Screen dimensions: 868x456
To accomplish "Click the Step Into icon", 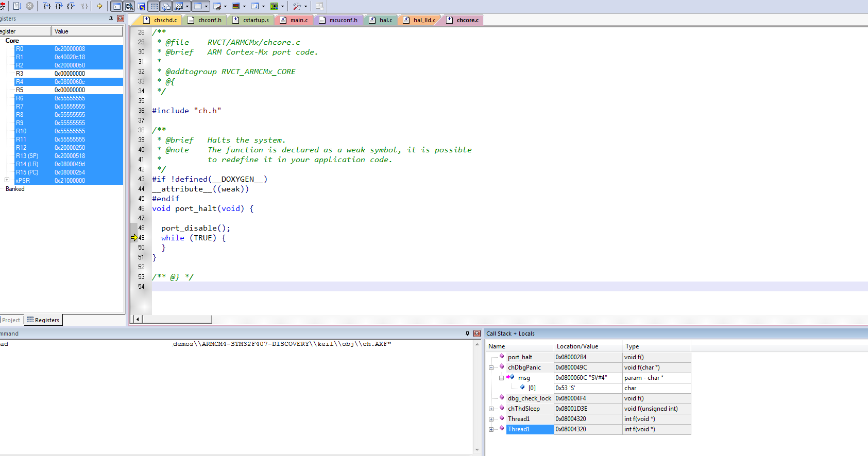I will pyautogui.click(x=47, y=6).
